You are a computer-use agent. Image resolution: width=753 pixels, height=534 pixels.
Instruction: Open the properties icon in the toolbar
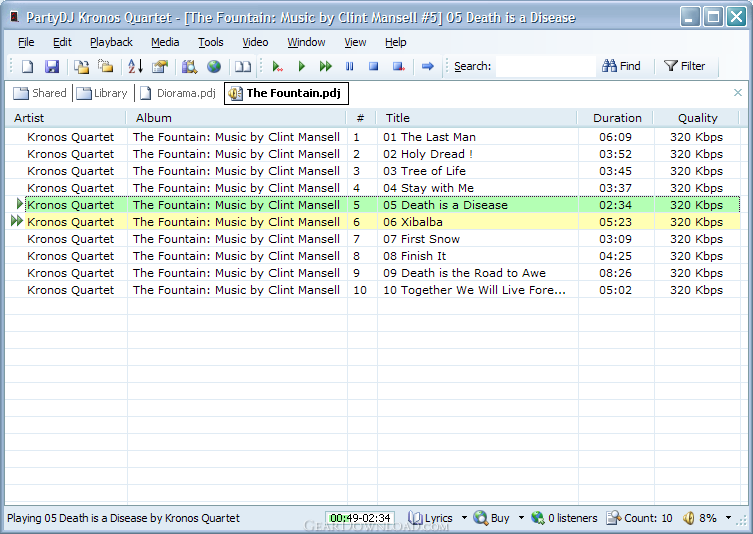tap(159, 66)
